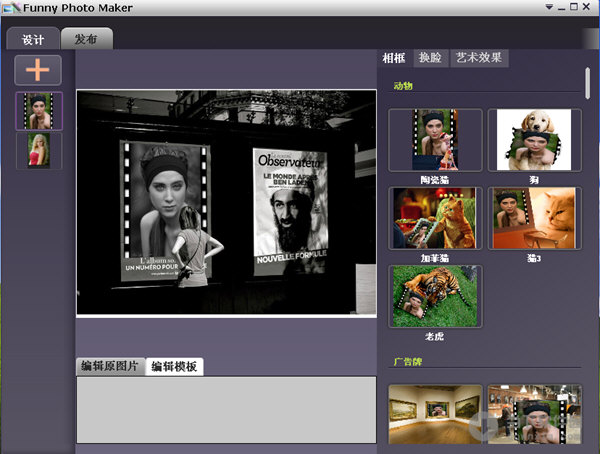Select the brunette film-strip photo thumbnail
The height and width of the screenshot is (454, 600).
click(39, 111)
